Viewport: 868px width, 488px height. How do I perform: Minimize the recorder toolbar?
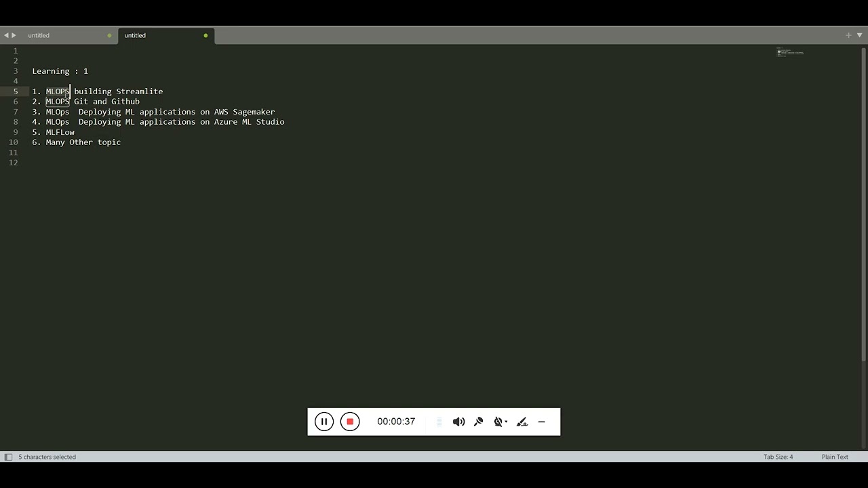pos(542,422)
